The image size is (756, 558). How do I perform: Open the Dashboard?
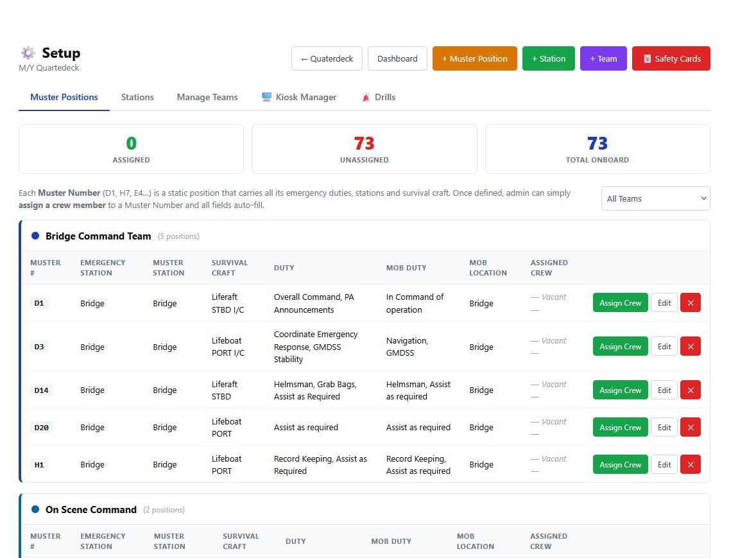click(x=397, y=58)
